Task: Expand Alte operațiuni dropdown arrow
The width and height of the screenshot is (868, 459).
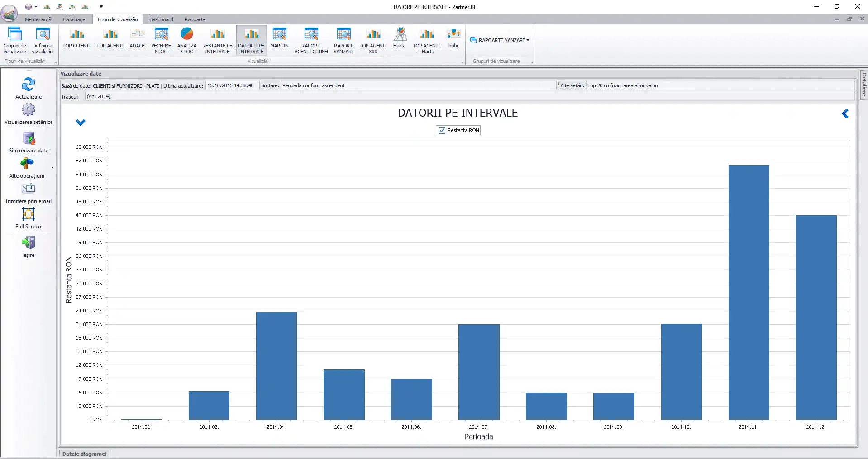Action: coord(52,168)
